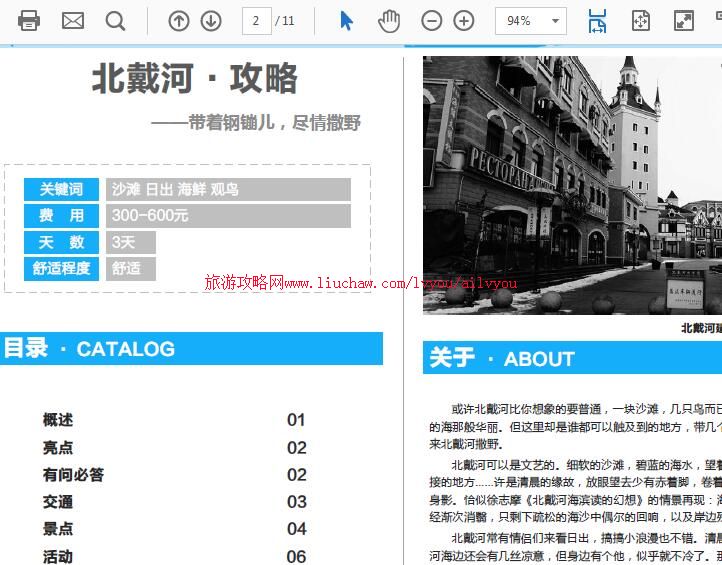The height and width of the screenshot is (565, 722).
Task: Activate the hand pan tool
Action: pyautogui.click(x=388, y=21)
